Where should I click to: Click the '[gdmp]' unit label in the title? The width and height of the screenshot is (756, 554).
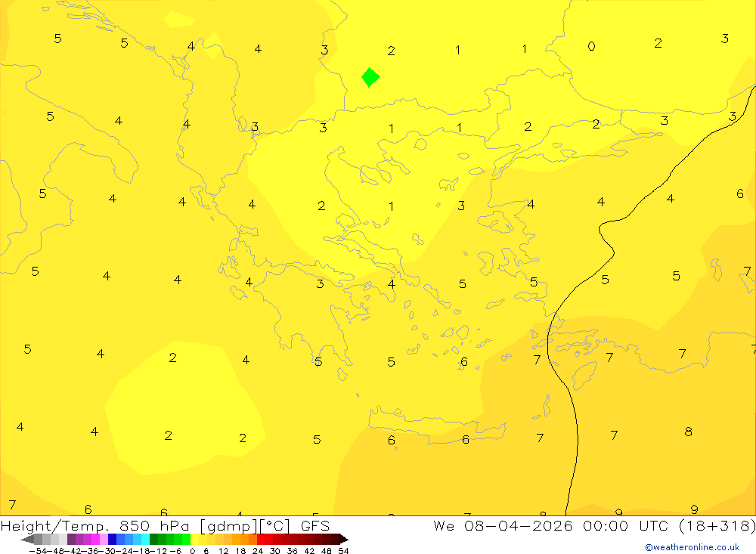pyautogui.click(x=228, y=526)
